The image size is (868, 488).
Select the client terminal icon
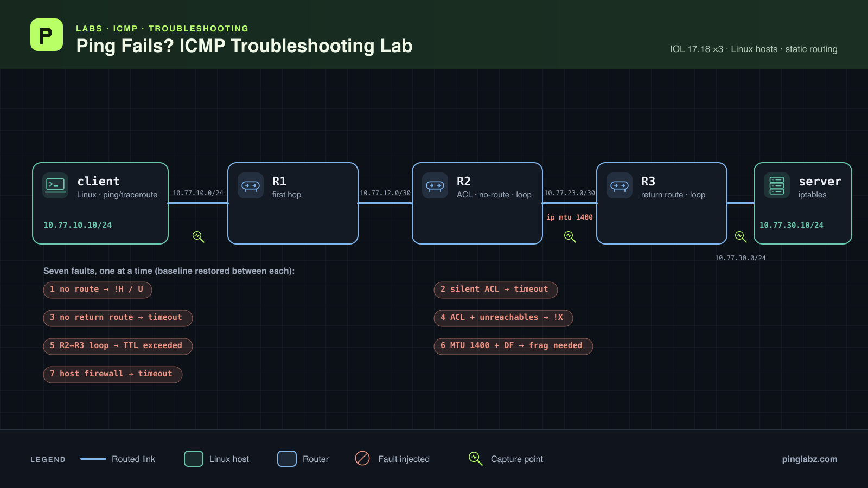(x=55, y=185)
